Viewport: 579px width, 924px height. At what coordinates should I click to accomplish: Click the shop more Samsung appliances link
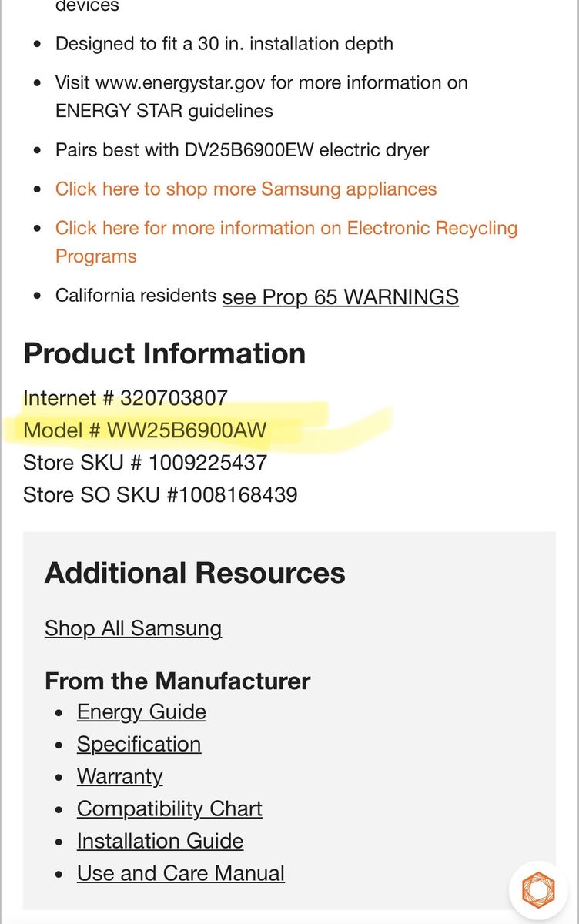[x=246, y=189]
